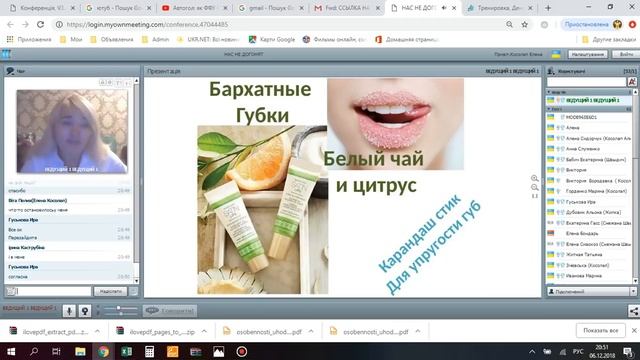The height and width of the screenshot is (360, 640).
Task: Select Анна Служенко in attendee list
Action: coord(583,149)
